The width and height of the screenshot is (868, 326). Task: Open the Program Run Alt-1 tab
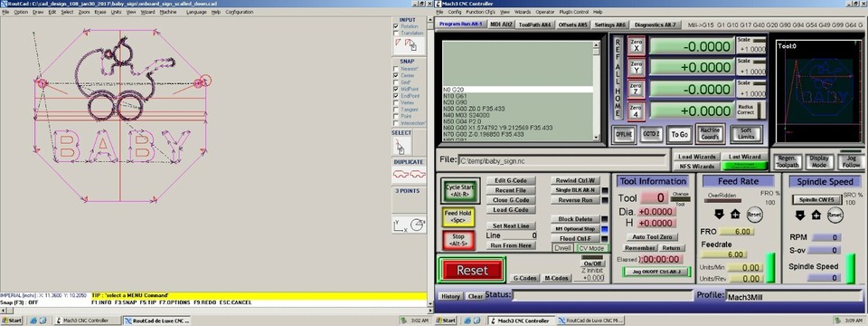[x=460, y=24]
